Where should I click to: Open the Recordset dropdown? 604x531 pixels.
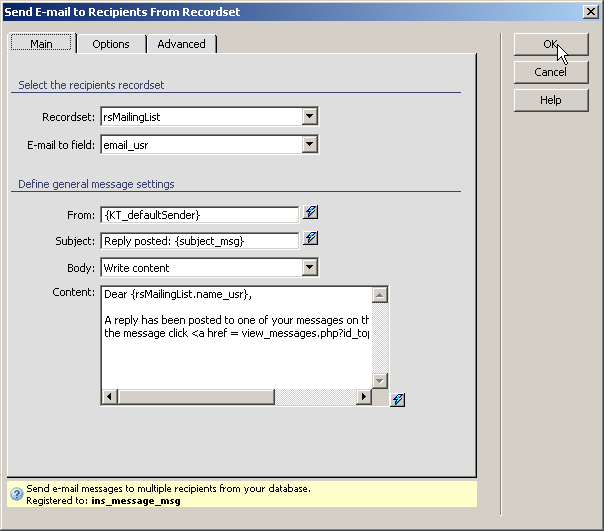pos(309,117)
